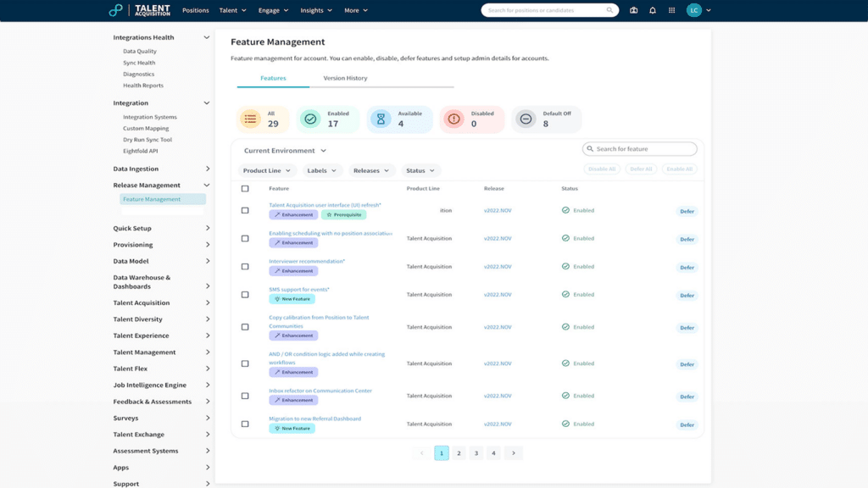This screenshot has height=488, width=868.
Task: Click Enabled status icon for Referral Dashboard row
Action: pos(565,424)
